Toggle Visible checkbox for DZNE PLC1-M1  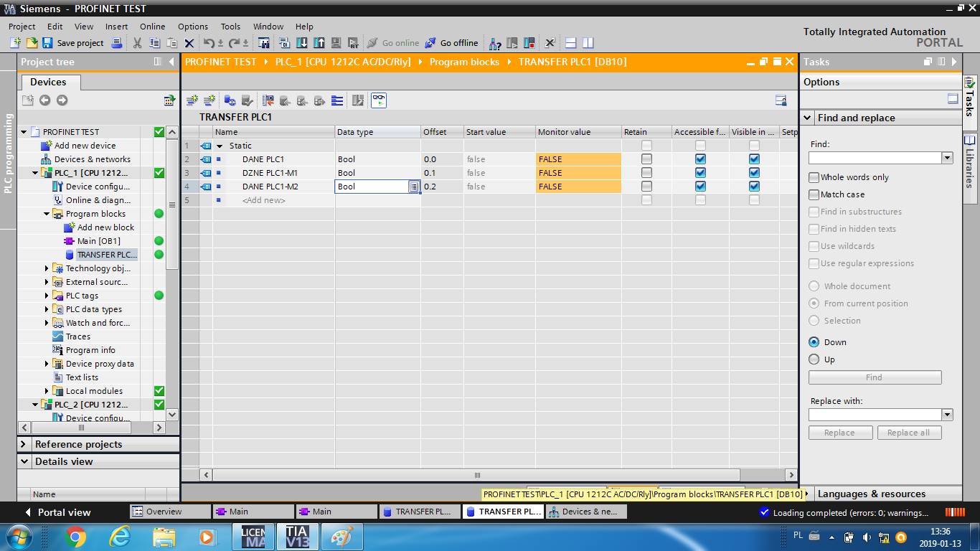coord(754,173)
